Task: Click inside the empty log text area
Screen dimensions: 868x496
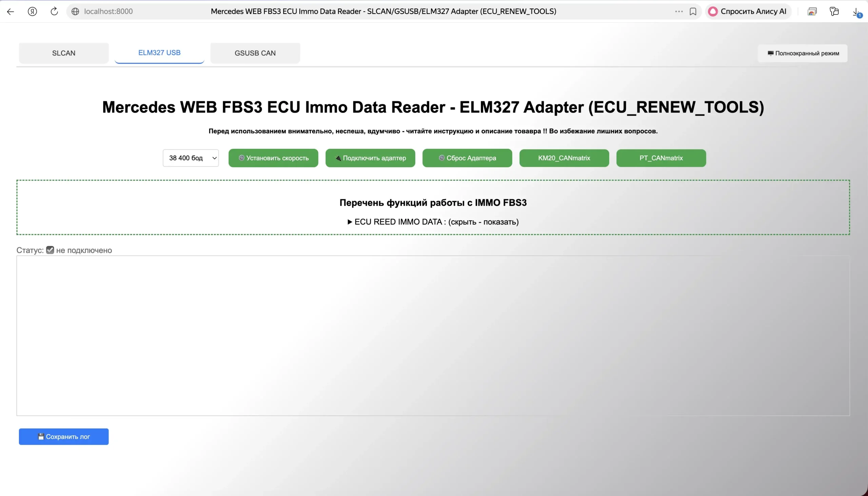Action: click(433, 336)
